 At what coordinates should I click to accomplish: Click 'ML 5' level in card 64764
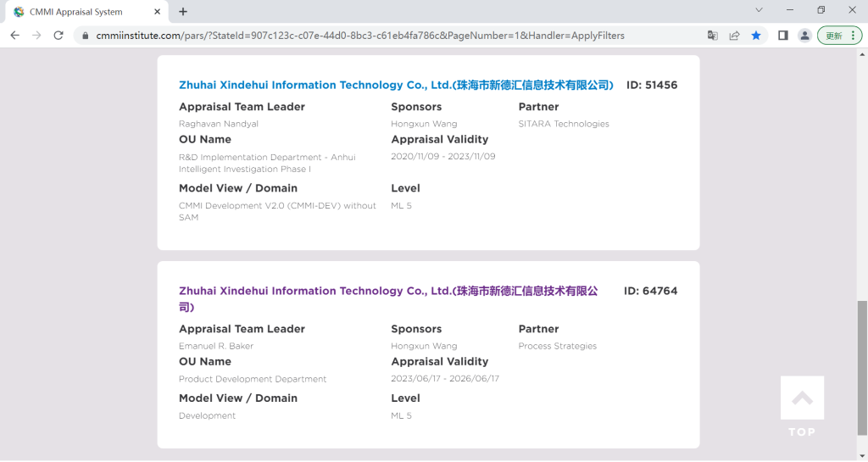pyautogui.click(x=401, y=415)
